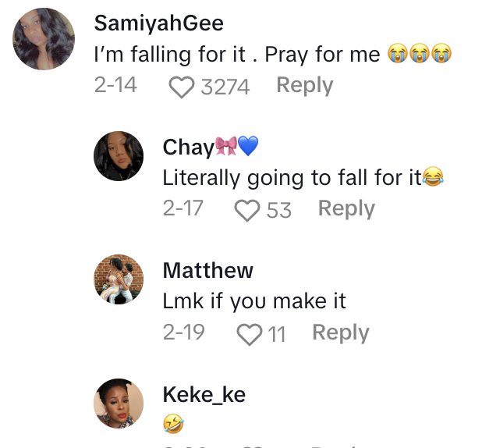Like Chay's reply with heart icon

[247, 210]
